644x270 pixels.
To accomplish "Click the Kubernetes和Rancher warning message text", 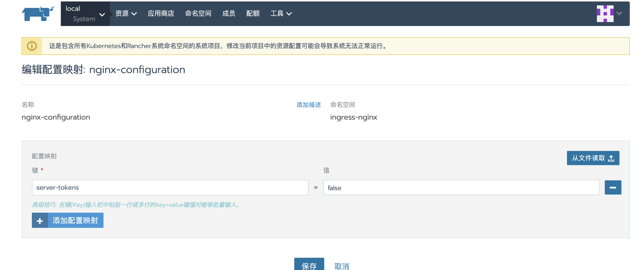I will coord(218,46).
